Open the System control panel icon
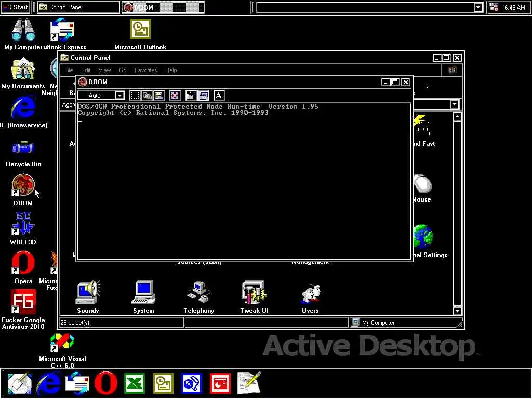 tap(143, 297)
